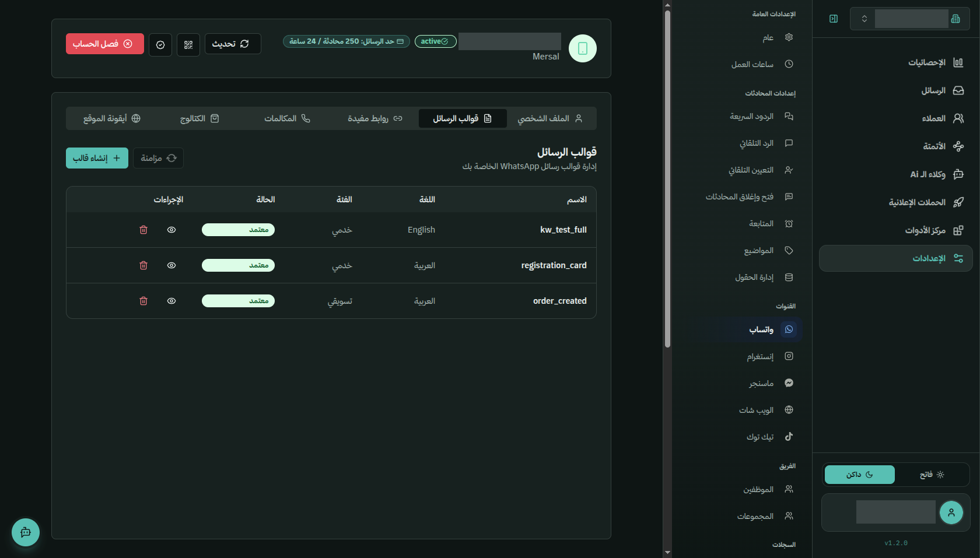Switch to داكن dark theme

click(860, 475)
